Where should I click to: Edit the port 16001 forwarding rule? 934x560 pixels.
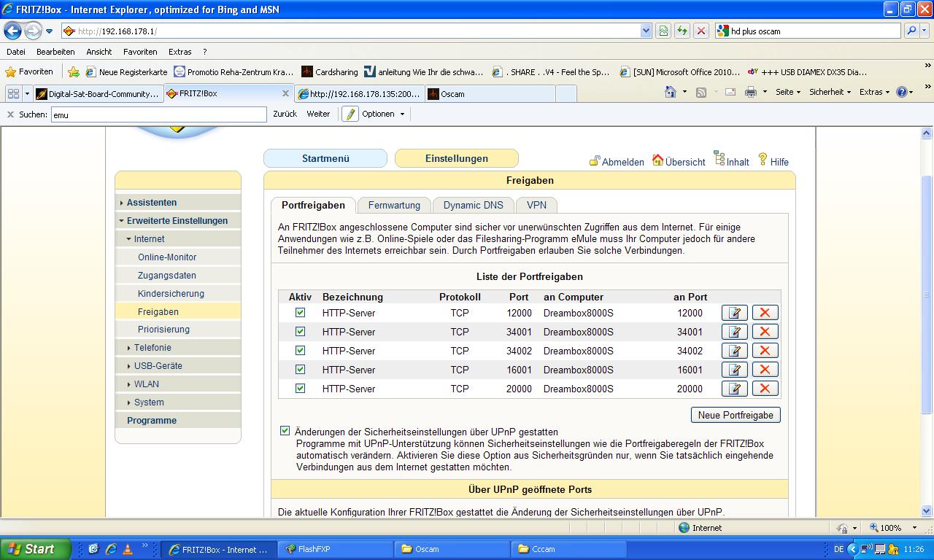click(734, 370)
